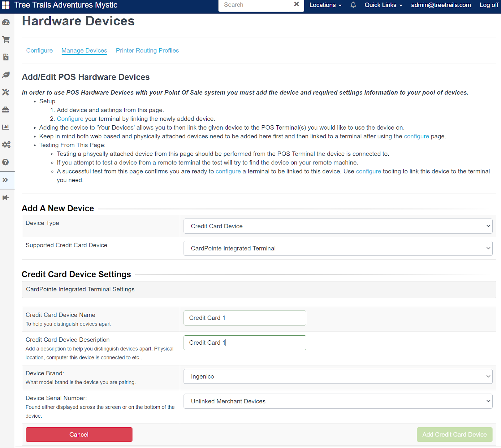Click the Credit Card Device Description field
This screenshot has width=501, height=448.
[245, 343]
